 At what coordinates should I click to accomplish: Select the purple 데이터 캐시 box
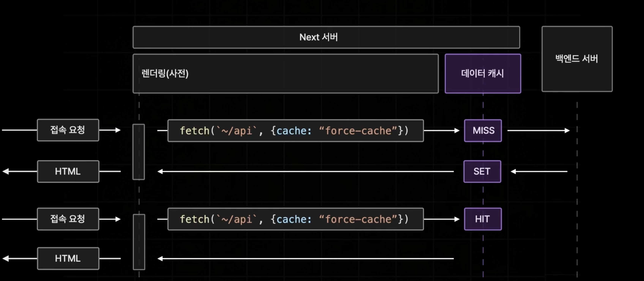(482, 74)
